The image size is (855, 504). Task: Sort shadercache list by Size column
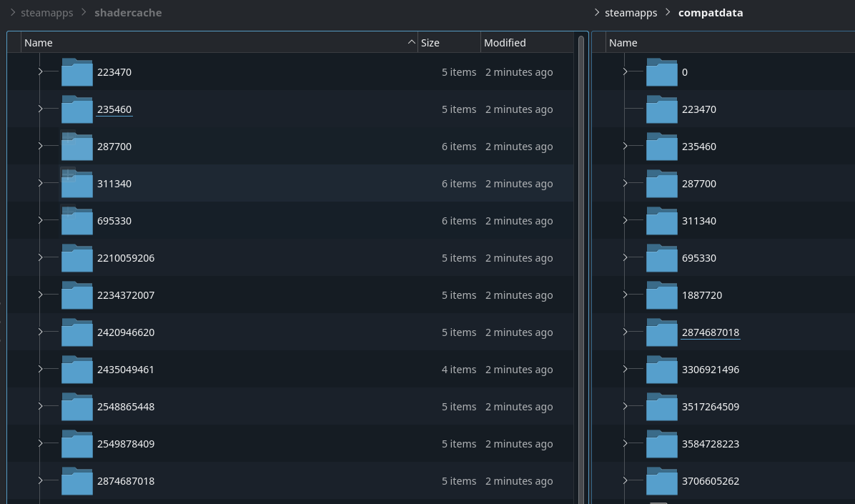point(450,43)
